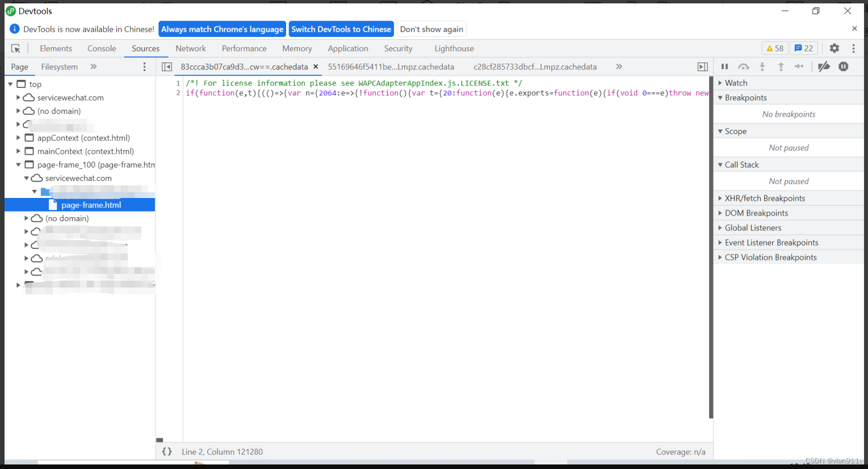
Task: Switch to the Console panel
Action: pyautogui.click(x=102, y=49)
